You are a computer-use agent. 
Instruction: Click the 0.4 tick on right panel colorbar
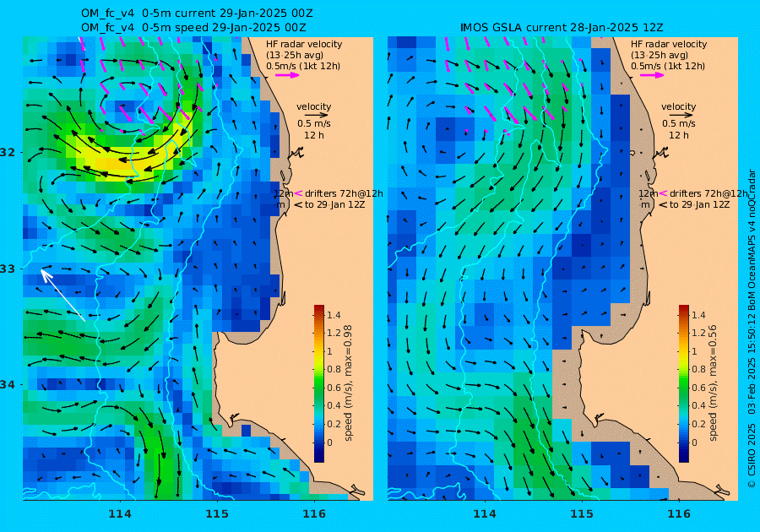click(698, 405)
